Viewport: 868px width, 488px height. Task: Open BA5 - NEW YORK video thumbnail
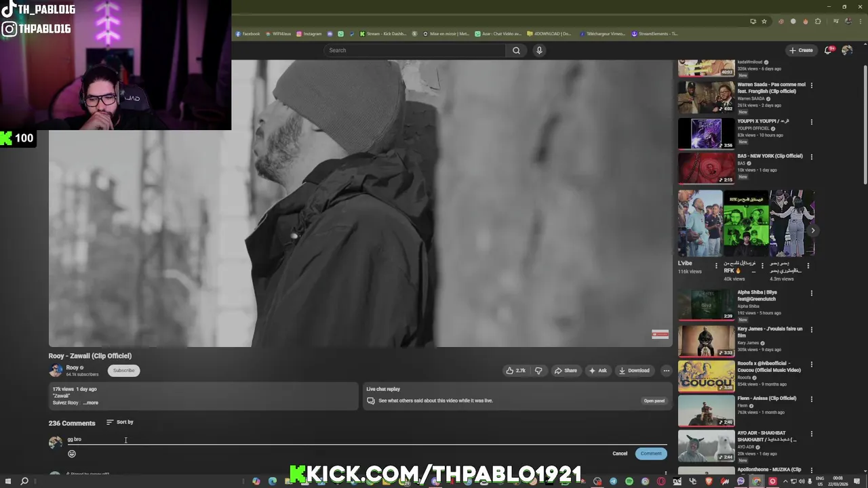tap(706, 168)
